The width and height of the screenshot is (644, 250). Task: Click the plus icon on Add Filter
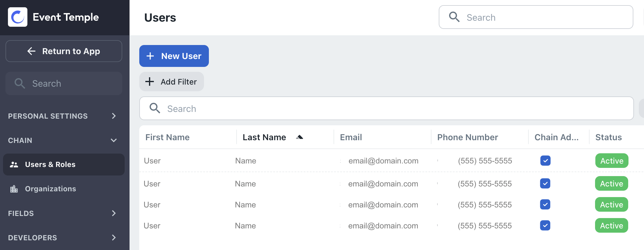click(150, 82)
